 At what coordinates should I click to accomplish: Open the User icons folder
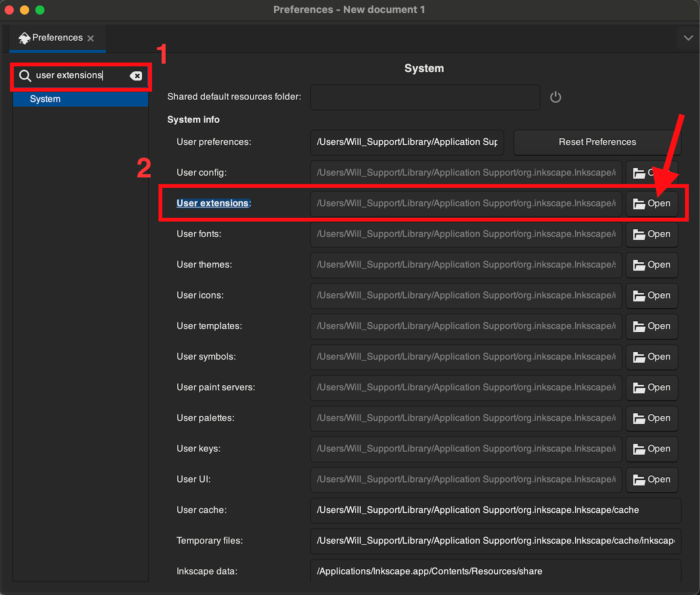(652, 296)
